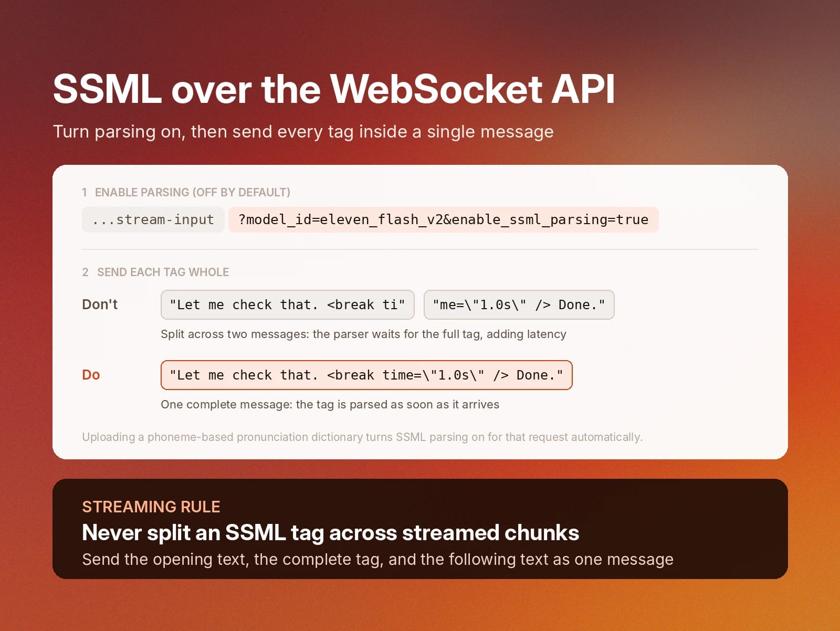Click note 'Split across two messages' explanation
The width and height of the screenshot is (840, 631).
(363, 334)
